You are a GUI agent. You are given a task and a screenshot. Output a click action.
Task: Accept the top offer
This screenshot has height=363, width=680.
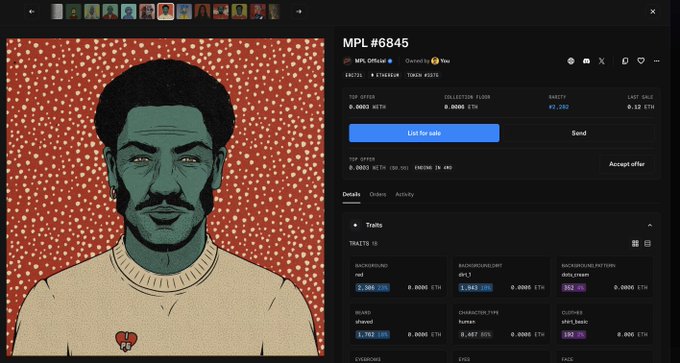point(627,164)
